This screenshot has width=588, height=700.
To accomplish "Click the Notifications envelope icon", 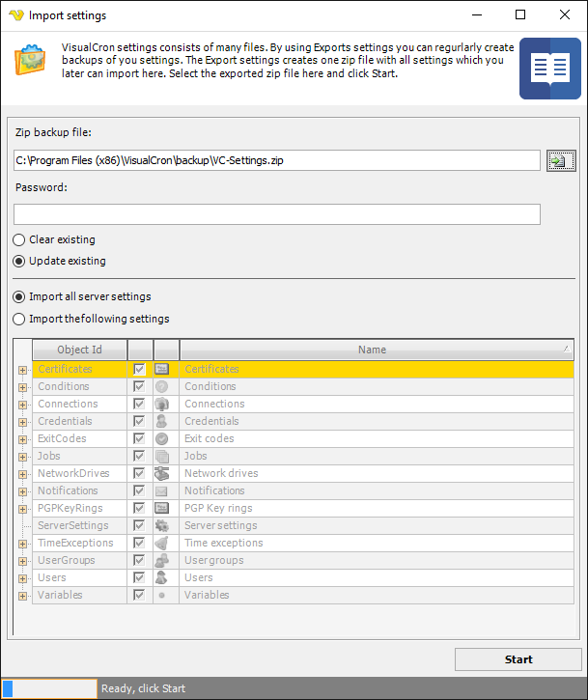I will pos(161,491).
